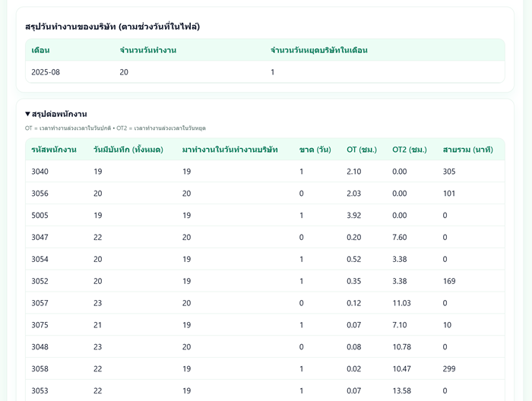Click the วันมีบันทึก (ทั้งหมด) column header
532x401 pixels.
pos(128,150)
